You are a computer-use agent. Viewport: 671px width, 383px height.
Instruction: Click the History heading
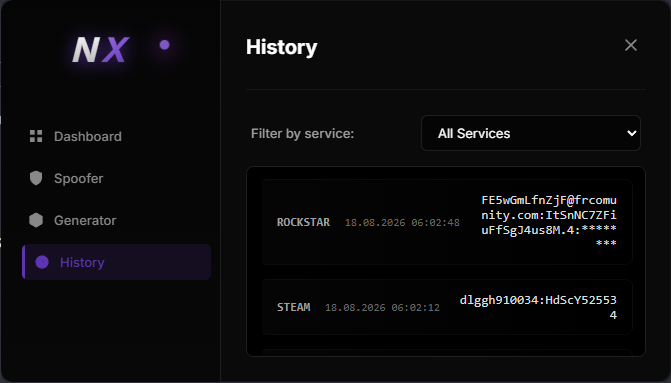[282, 47]
